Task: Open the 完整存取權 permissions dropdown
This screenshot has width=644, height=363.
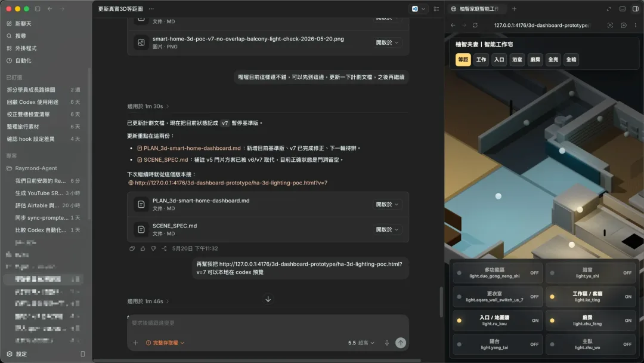Action: (x=165, y=343)
